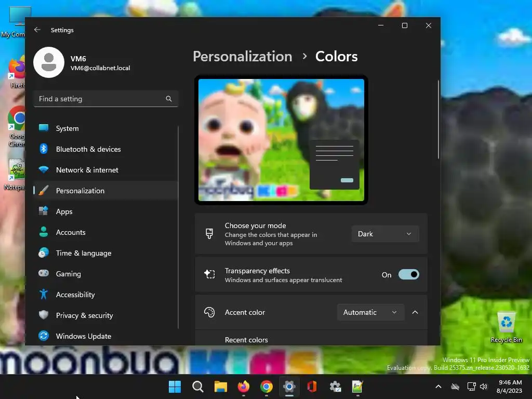Show hidden system tray icons

438,387
